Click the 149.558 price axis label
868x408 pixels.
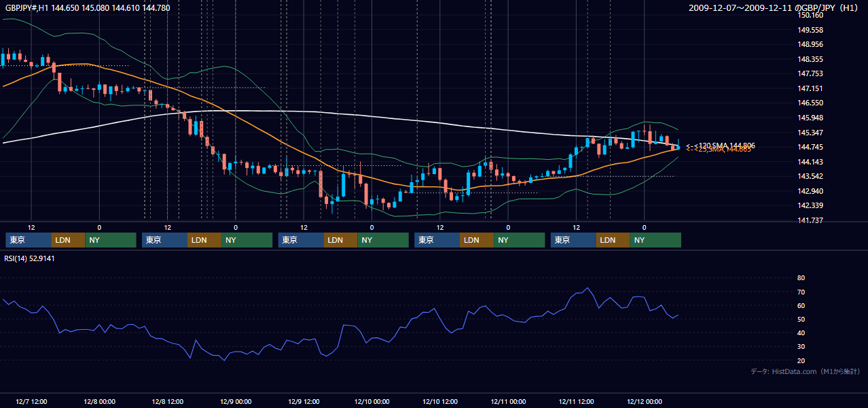click(810, 30)
